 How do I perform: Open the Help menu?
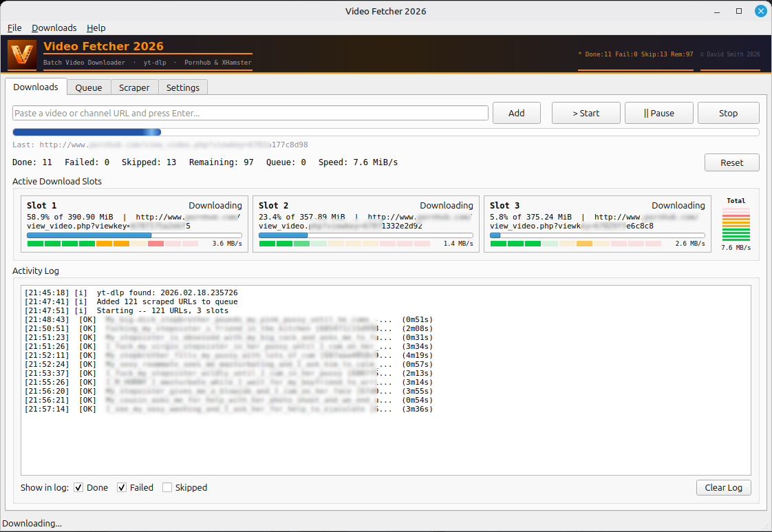(96, 28)
